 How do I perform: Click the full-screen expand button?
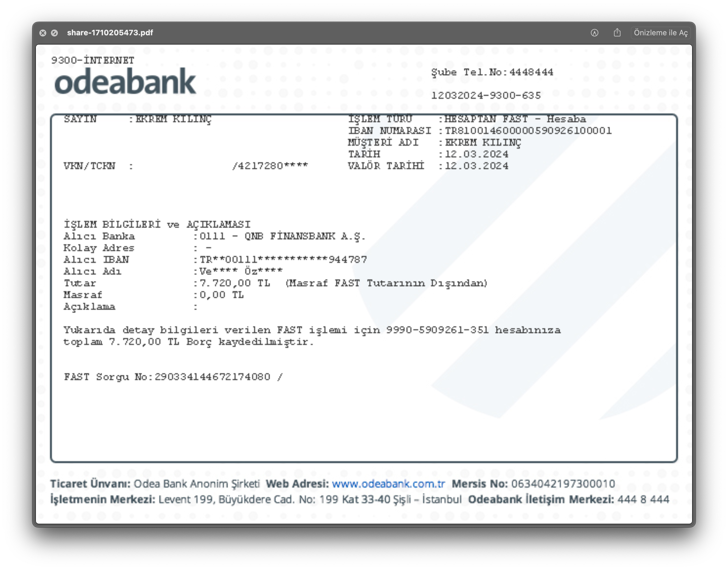tap(54, 33)
